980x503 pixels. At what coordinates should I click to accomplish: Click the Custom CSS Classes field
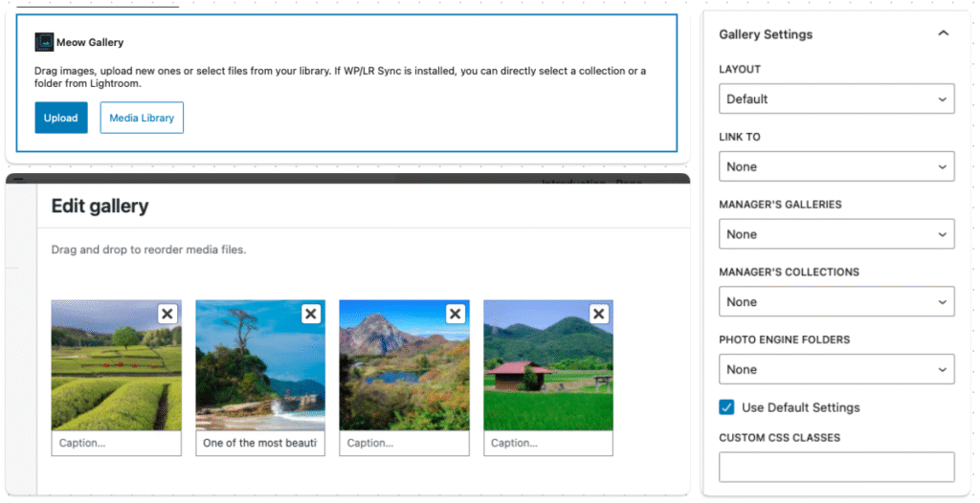click(836, 467)
